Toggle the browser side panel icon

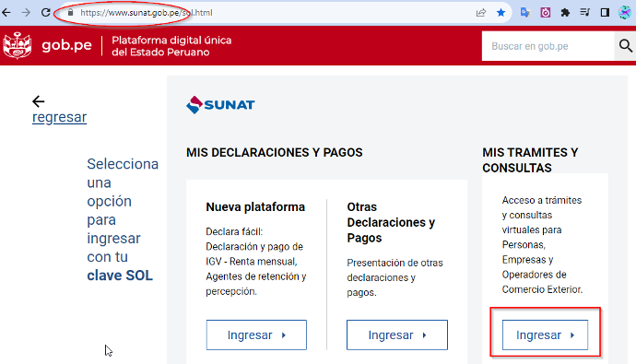coord(605,13)
